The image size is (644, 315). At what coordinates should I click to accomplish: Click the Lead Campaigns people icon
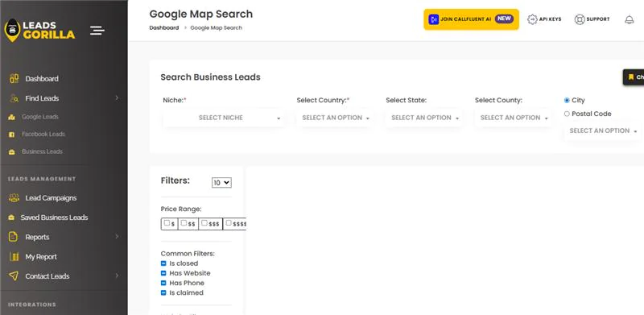(14, 198)
